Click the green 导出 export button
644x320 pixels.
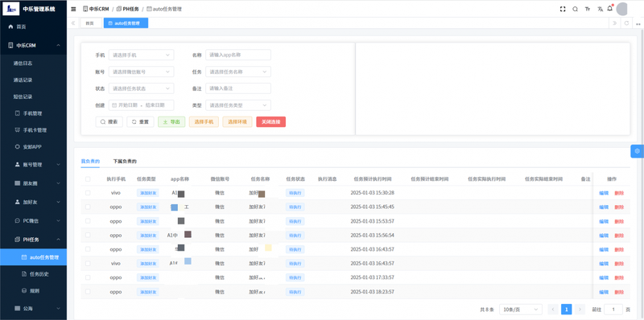point(171,122)
